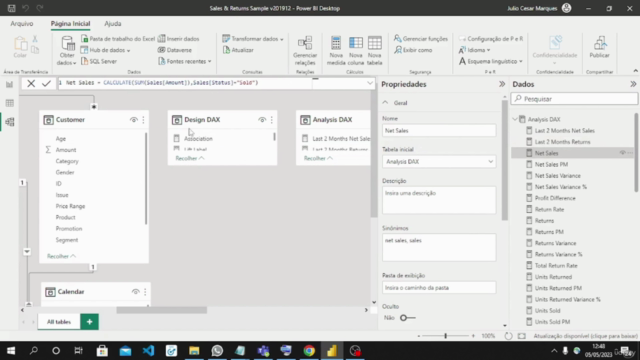The height and width of the screenshot is (360, 640).
Task: Collapse the Analysis DAX tree node
Action: click(515, 119)
